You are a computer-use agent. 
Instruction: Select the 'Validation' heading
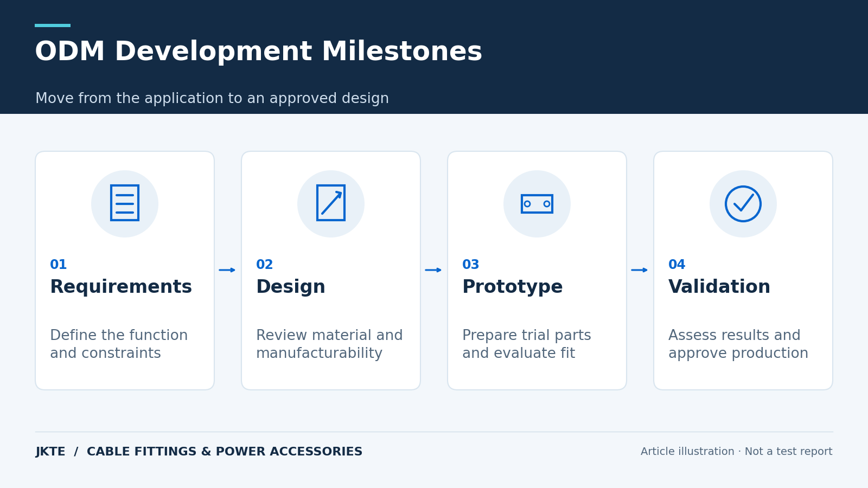(719, 287)
